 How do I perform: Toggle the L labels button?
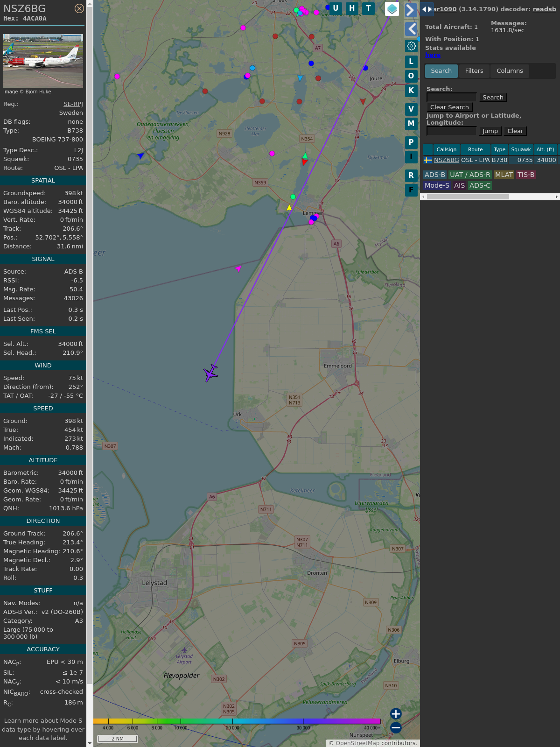(x=411, y=62)
